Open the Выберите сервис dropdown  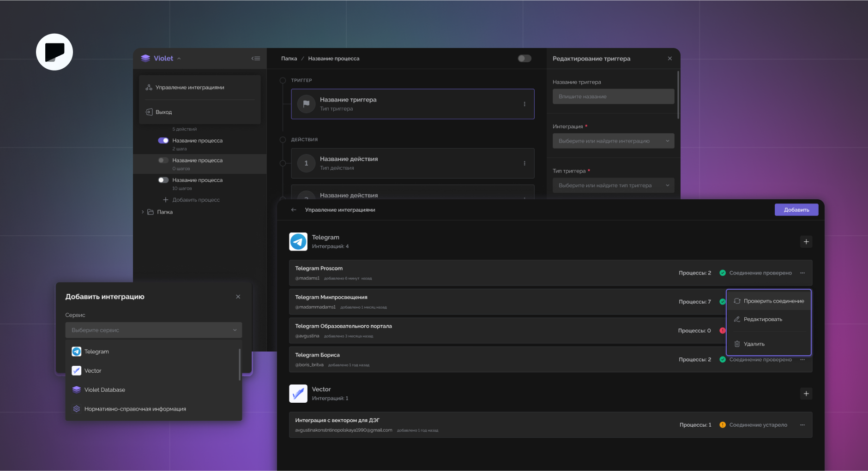[x=154, y=330]
